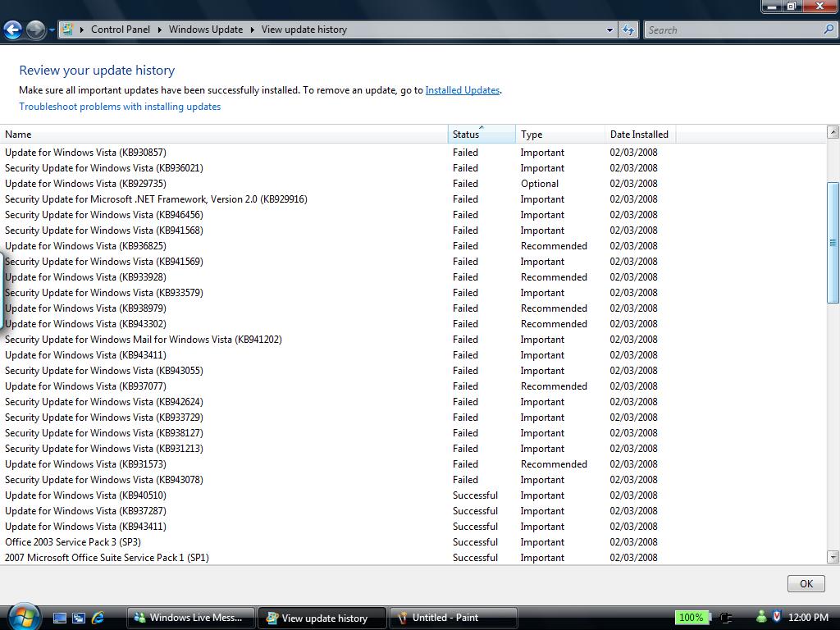Expand the arrow before Windows Update breadcrumb
The image size is (840, 630).
coord(160,30)
